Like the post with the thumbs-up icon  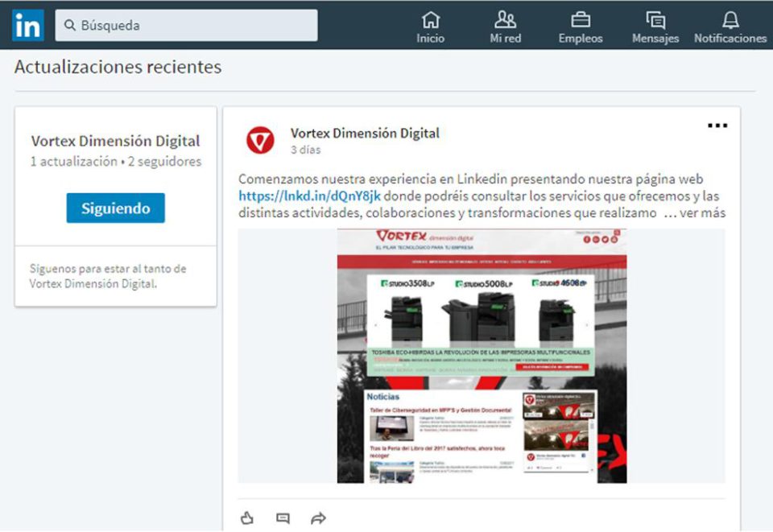coord(247,518)
